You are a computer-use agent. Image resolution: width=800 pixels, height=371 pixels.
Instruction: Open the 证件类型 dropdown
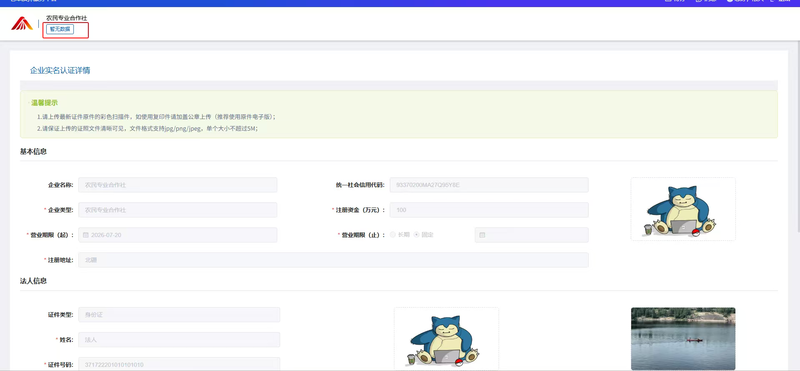[179, 315]
